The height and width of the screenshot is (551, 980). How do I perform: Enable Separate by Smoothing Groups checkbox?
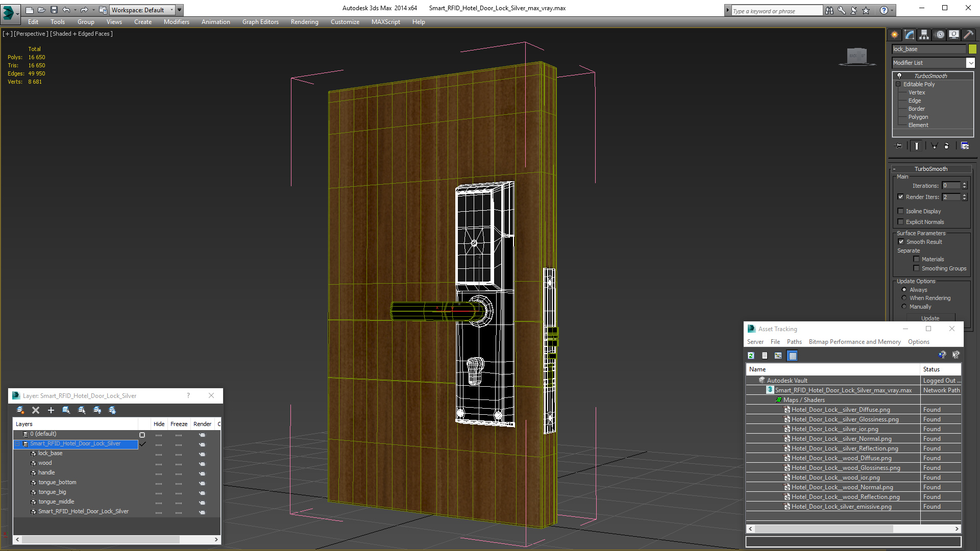(x=916, y=268)
